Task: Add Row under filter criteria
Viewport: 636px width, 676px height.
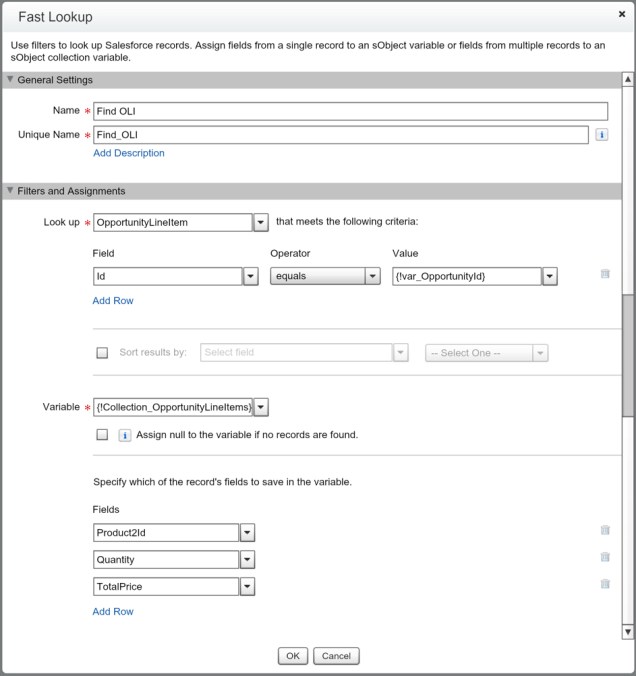Action: [113, 300]
